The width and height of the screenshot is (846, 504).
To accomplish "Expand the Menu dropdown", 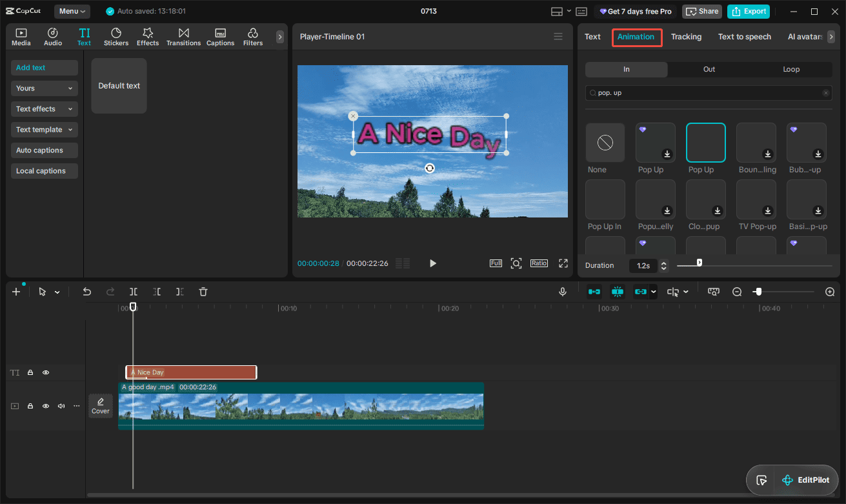I will click(72, 11).
